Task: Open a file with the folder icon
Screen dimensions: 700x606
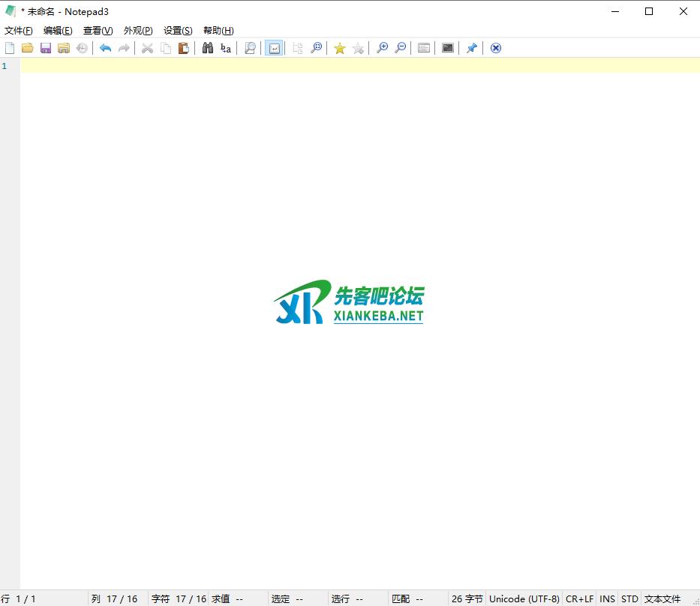Action: tap(28, 48)
